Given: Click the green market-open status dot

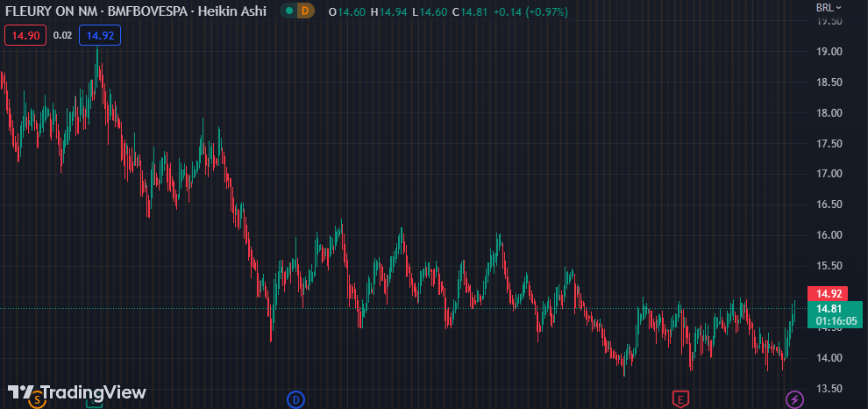Looking at the screenshot, I should (289, 11).
